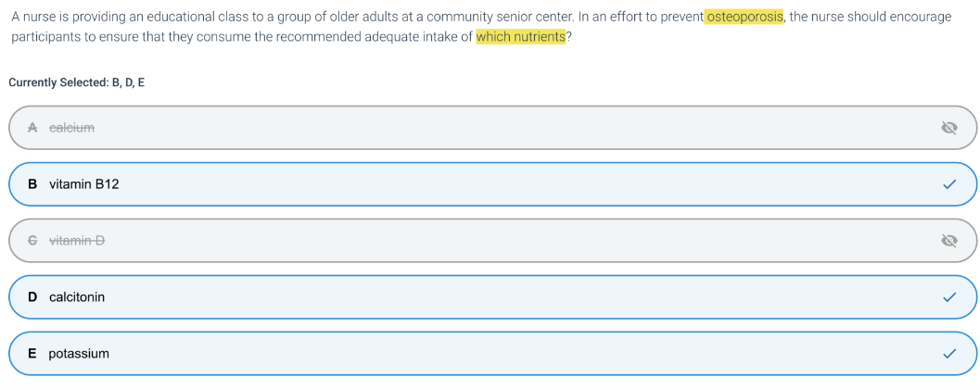
Task: Click the crossed-eye icon on calcium option
Action: (948, 128)
